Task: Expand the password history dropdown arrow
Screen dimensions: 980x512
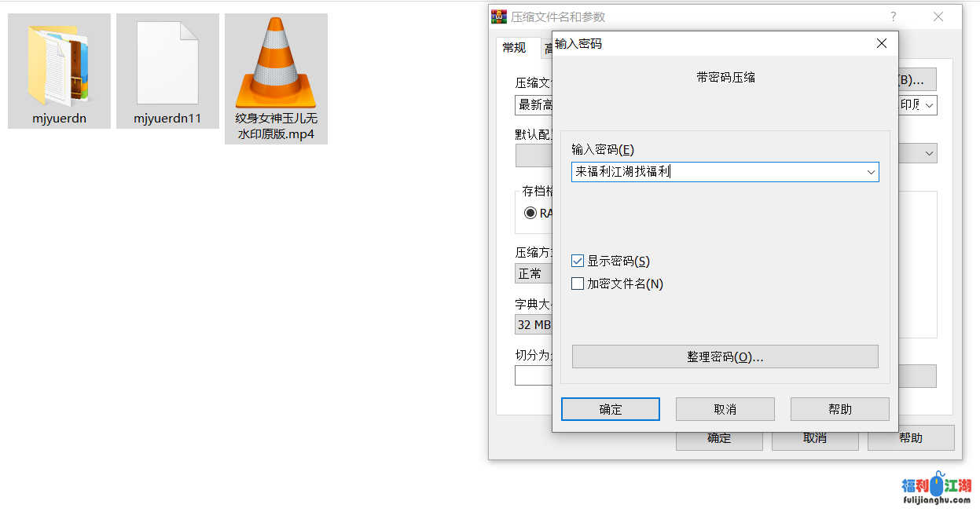Action: [871, 172]
